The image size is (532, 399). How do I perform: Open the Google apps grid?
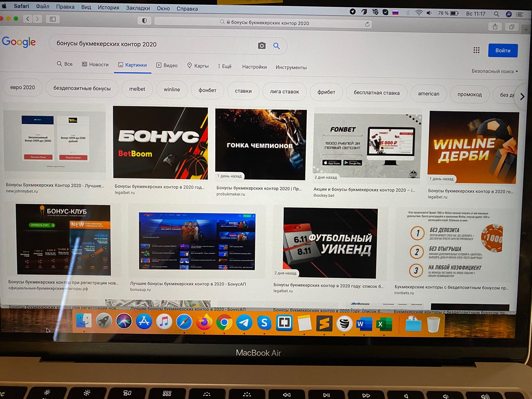coord(476,50)
